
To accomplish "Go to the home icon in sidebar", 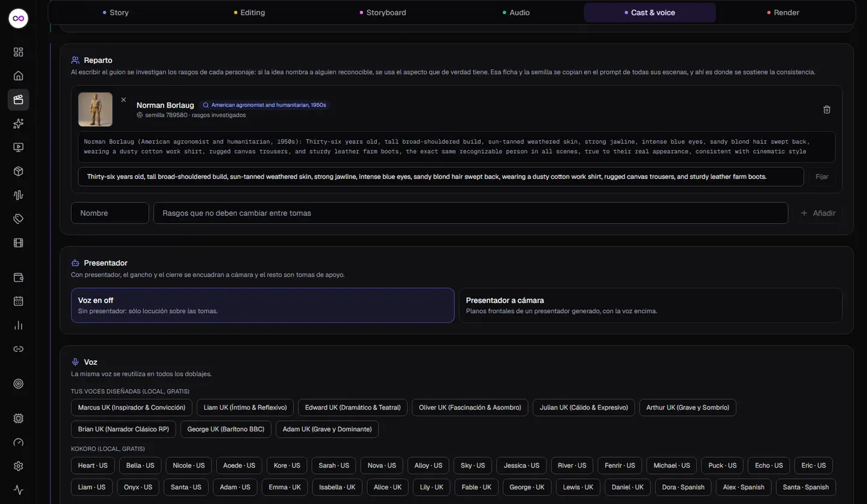I will click(x=18, y=76).
